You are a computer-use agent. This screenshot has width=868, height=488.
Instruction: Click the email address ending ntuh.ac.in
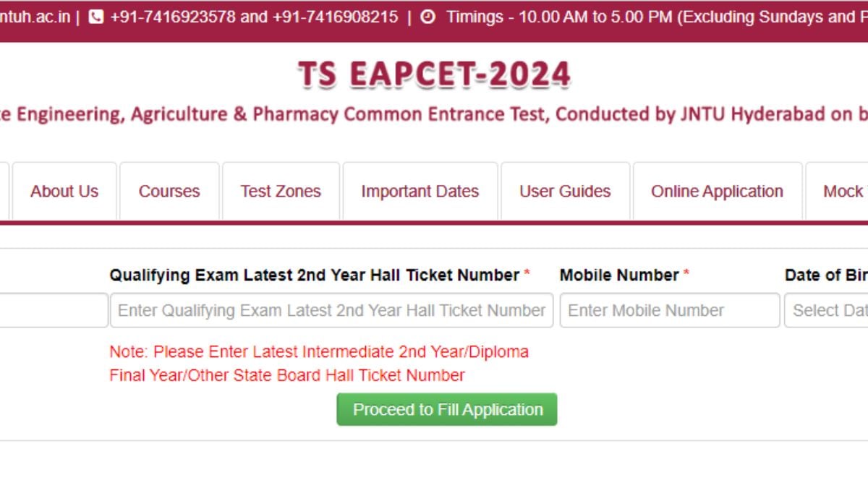coord(35,17)
